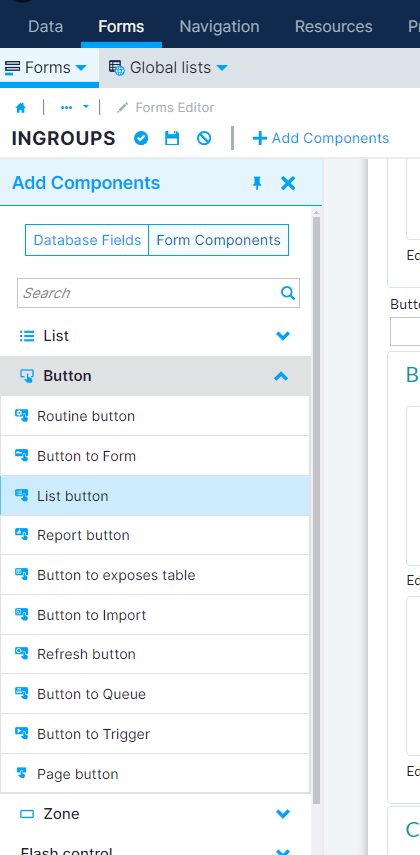Switch to Form Components toggle

click(218, 240)
